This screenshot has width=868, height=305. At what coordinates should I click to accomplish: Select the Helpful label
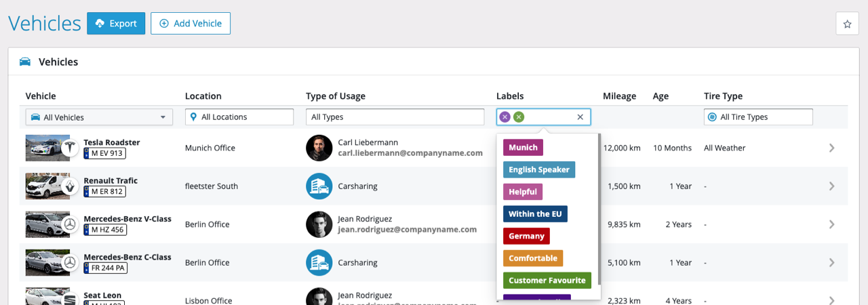[523, 192]
